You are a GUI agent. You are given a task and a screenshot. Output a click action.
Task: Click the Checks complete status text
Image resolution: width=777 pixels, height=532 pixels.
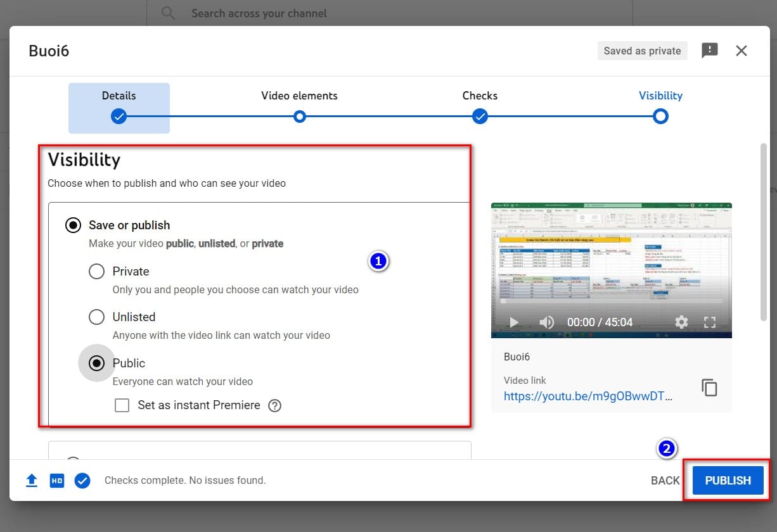tap(185, 481)
